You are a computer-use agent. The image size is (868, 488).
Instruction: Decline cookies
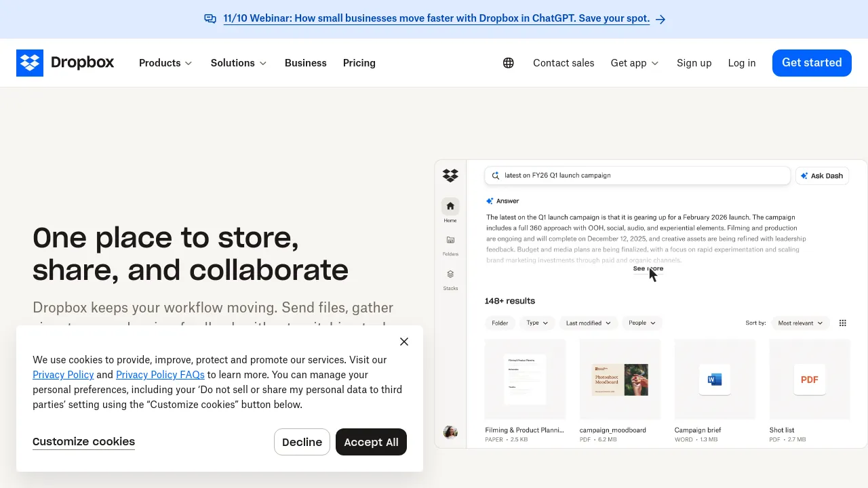(302, 442)
